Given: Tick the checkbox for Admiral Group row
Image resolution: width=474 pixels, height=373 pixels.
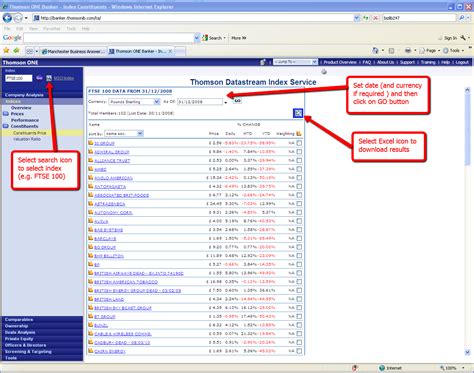Looking at the screenshot, I should (299, 151).
